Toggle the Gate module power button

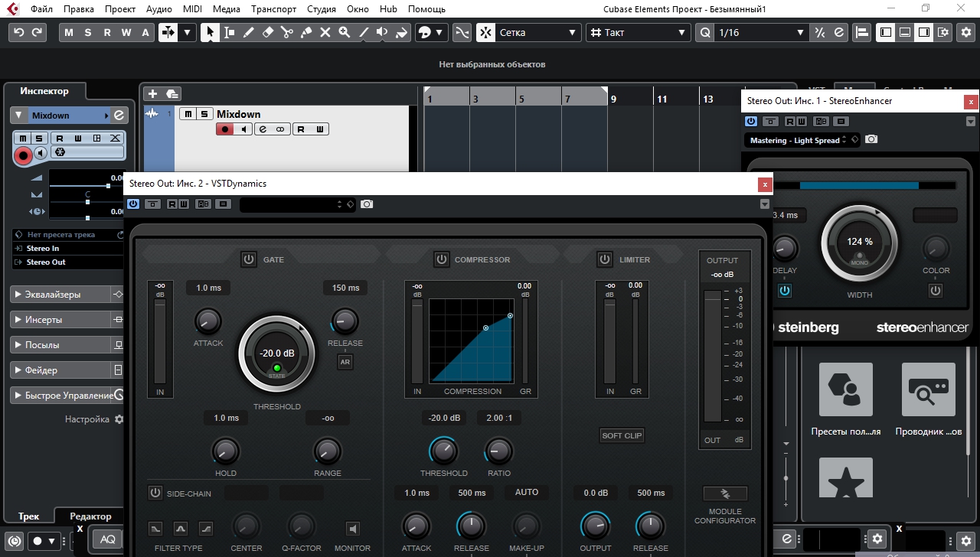point(249,259)
